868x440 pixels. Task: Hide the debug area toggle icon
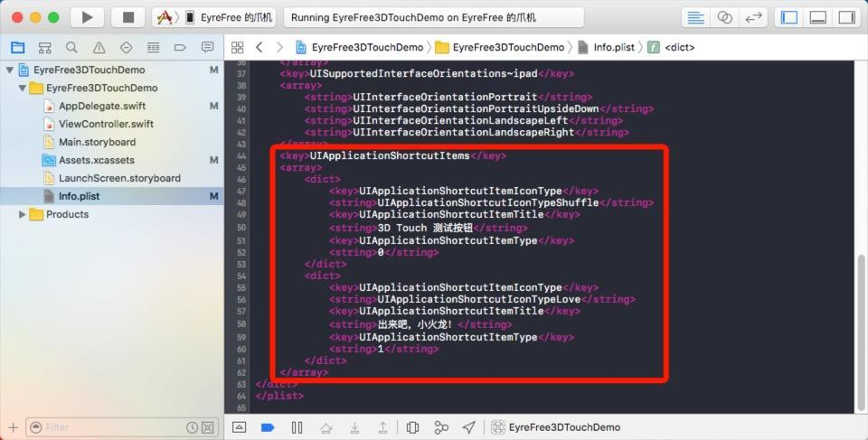(239, 427)
